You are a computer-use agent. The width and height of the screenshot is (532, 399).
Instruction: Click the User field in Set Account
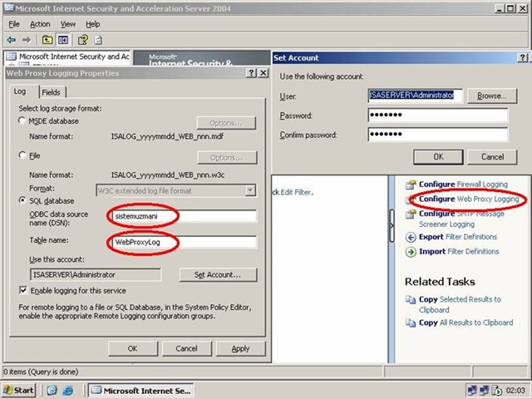(416, 96)
